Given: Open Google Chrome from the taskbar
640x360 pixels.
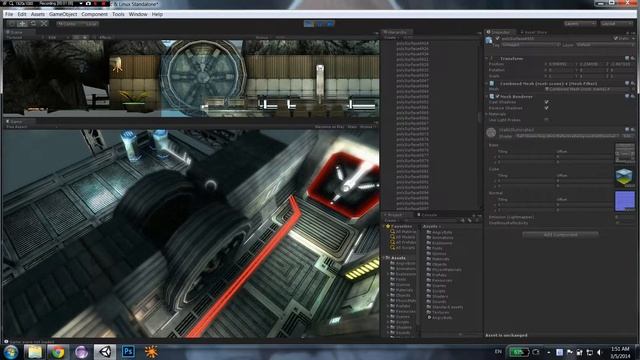Looking at the screenshot, I should [58, 352].
